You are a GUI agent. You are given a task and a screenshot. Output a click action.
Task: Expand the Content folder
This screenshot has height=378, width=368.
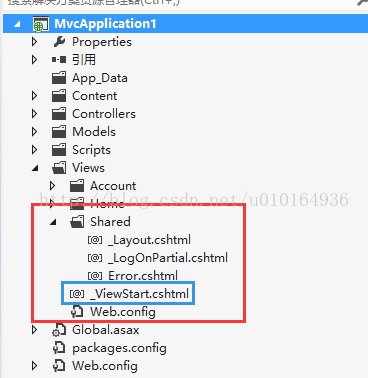coord(34,96)
